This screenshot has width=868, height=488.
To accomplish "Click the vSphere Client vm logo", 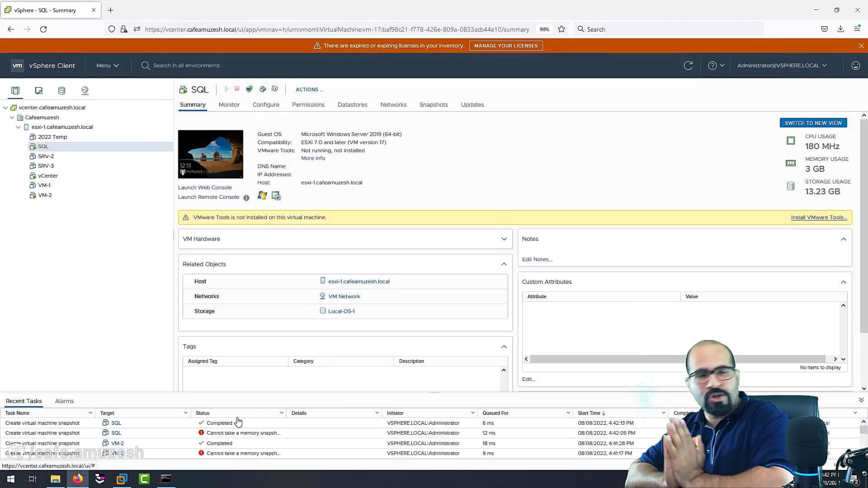I will coord(17,66).
